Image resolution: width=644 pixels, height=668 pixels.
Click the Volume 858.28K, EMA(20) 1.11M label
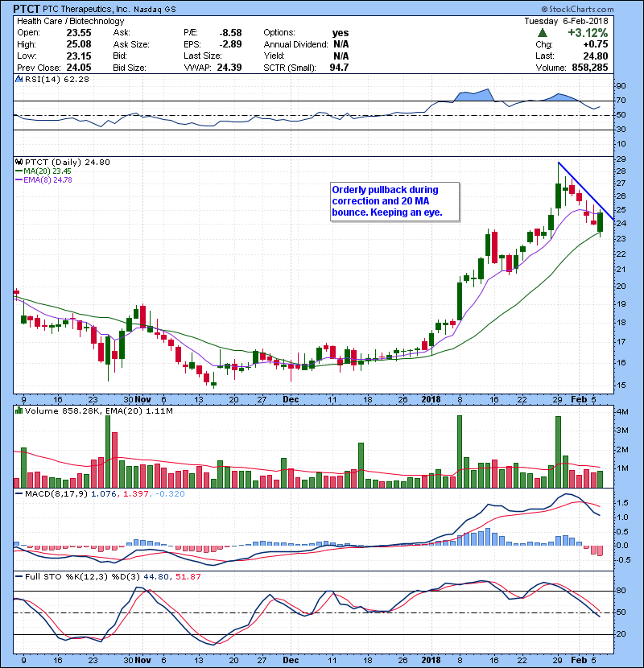coord(99,410)
